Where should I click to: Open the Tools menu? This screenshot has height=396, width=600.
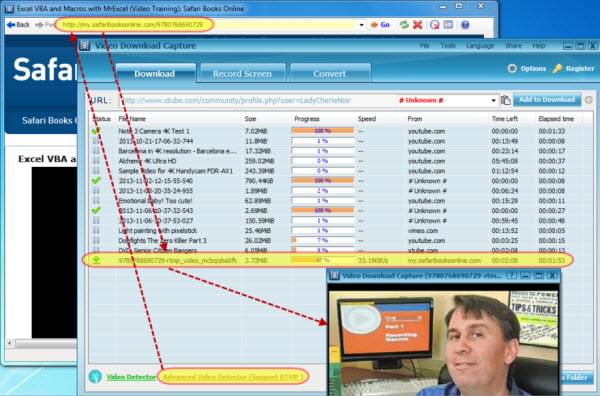click(x=448, y=46)
